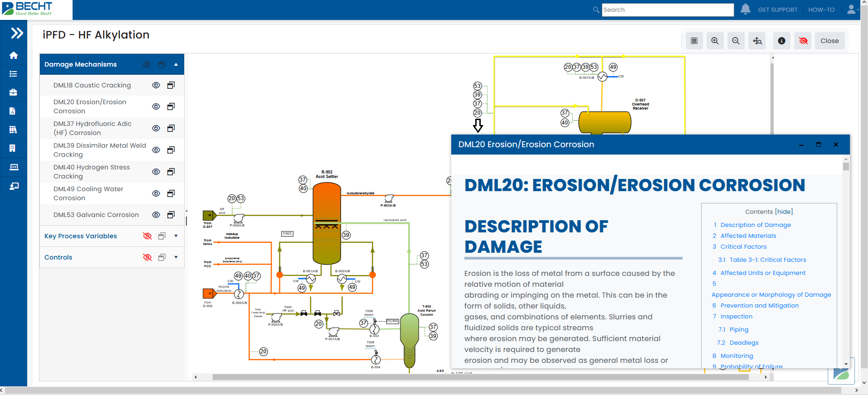Click the briefcase icon in sidebar
The width and height of the screenshot is (868, 395).
14,92
